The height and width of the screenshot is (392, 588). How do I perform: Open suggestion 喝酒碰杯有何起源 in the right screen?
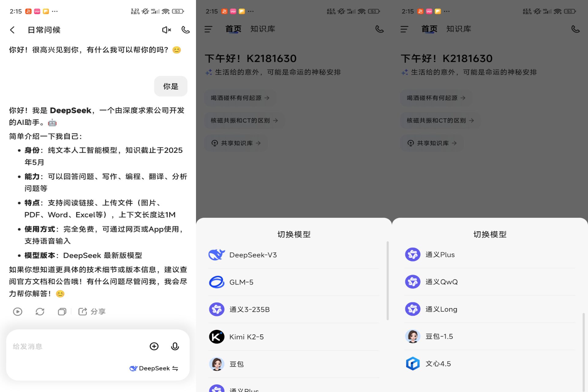coord(436,98)
